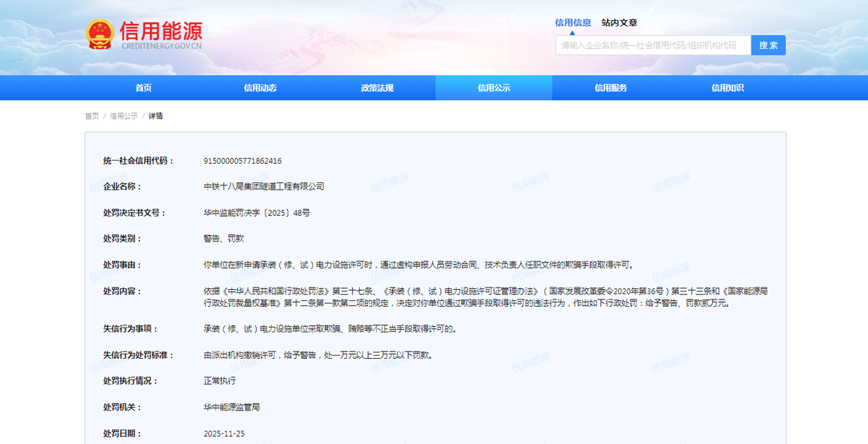Open the 信用服务 navigation menu item

point(611,88)
